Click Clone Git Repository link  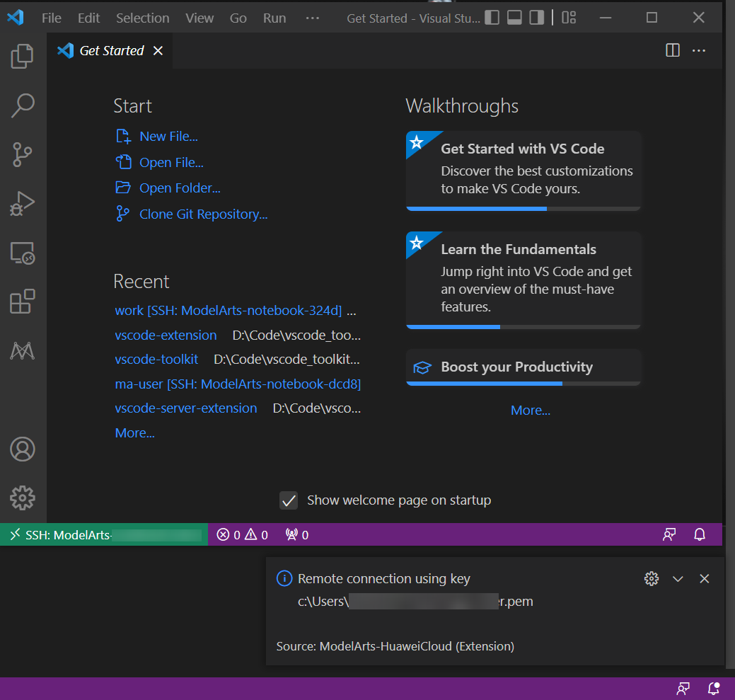[x=204, y=214]
